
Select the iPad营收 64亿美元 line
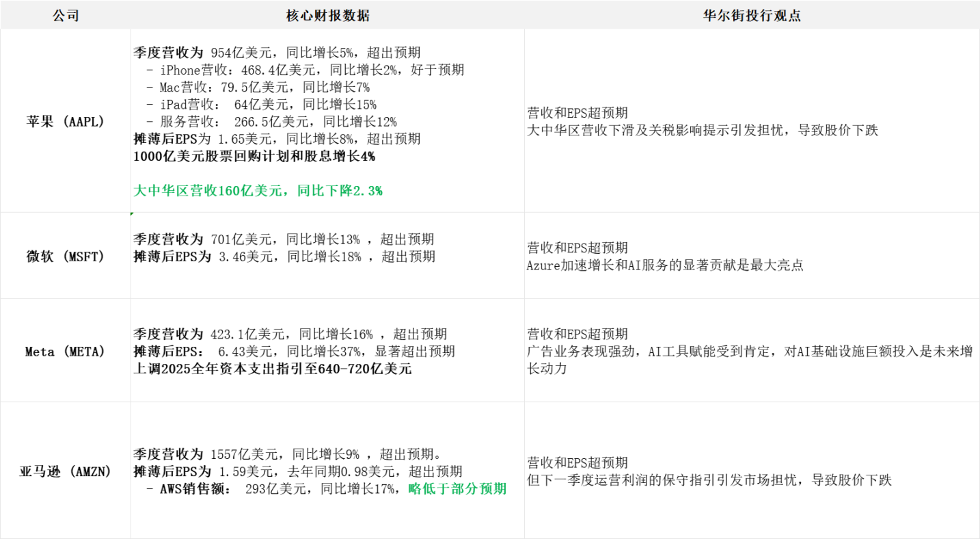coord(261,105)
